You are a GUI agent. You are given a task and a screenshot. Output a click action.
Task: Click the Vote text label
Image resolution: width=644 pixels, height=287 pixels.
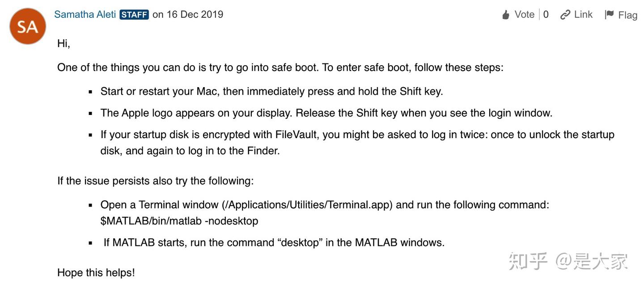pyautogui.click(x=525, y=14)
